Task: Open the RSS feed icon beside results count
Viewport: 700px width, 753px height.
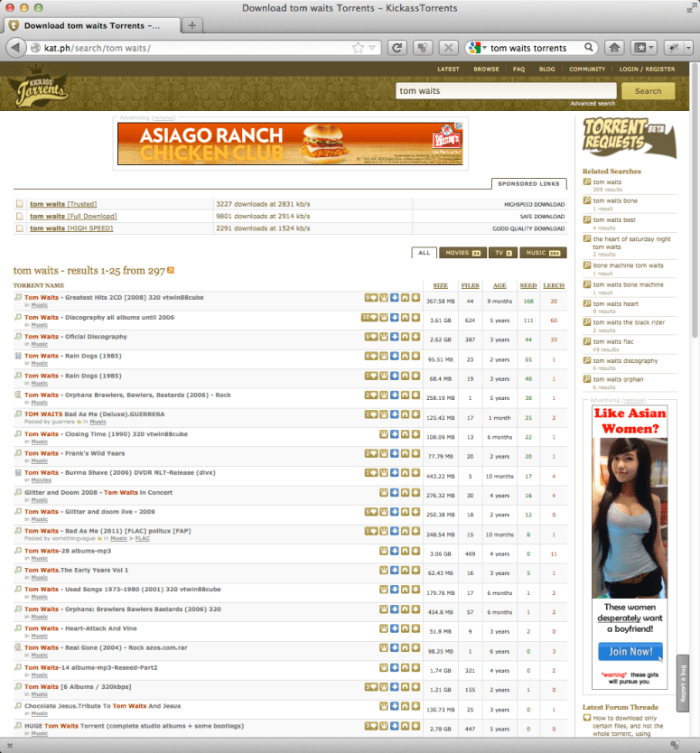Action: [x=171, y=270]
